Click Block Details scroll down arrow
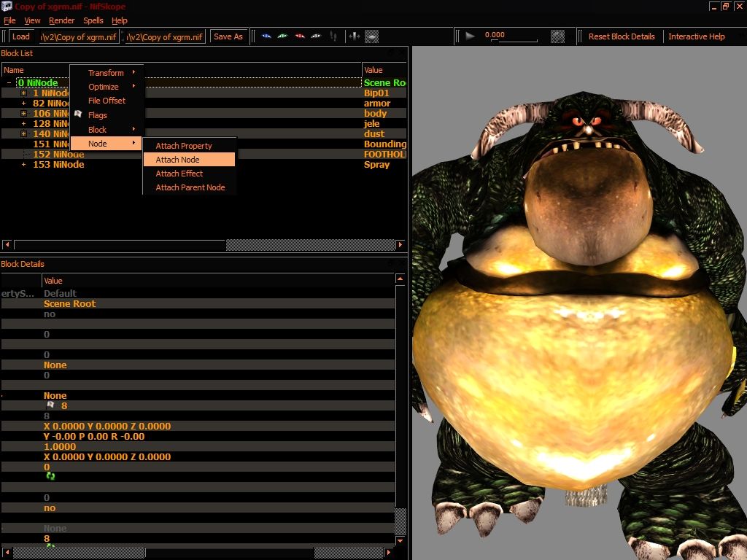Image resolution: width=747 pixels, height=560 pixels. tap(400, 541)
